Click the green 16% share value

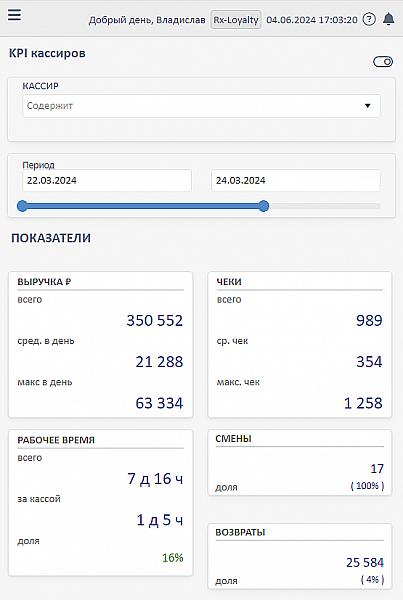[173, 558]
